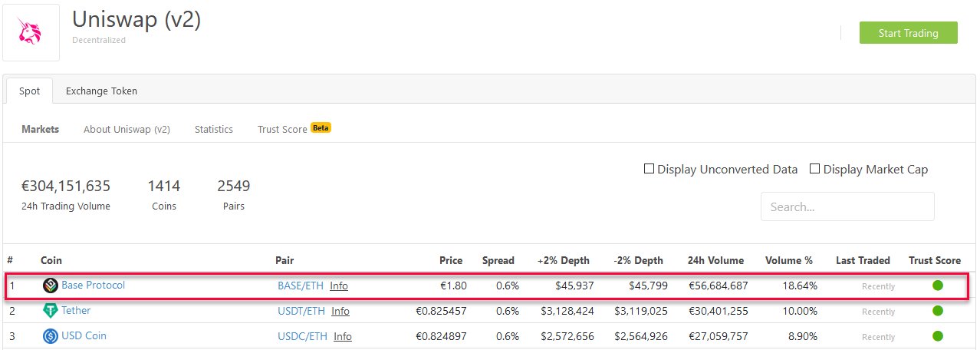The height and width of the screenshot is (350, 980).
Task: Click Info link for USDT/ETH
Action: (x=340, y=311)
